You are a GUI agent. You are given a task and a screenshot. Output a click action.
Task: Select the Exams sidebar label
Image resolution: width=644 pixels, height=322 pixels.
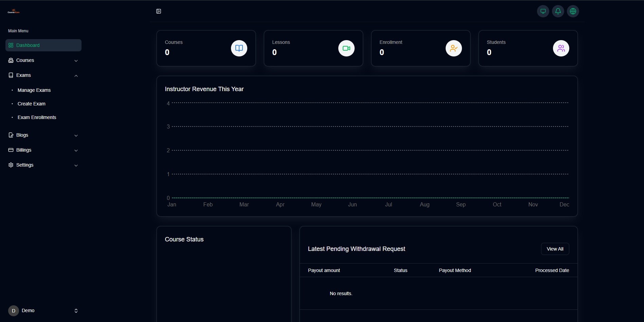pos(23,75)
